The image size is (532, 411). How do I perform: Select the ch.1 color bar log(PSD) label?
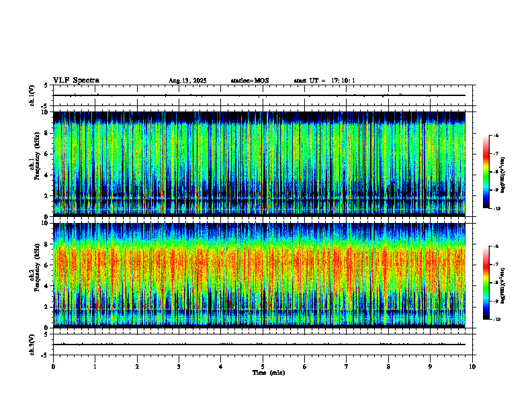[503, 175]
